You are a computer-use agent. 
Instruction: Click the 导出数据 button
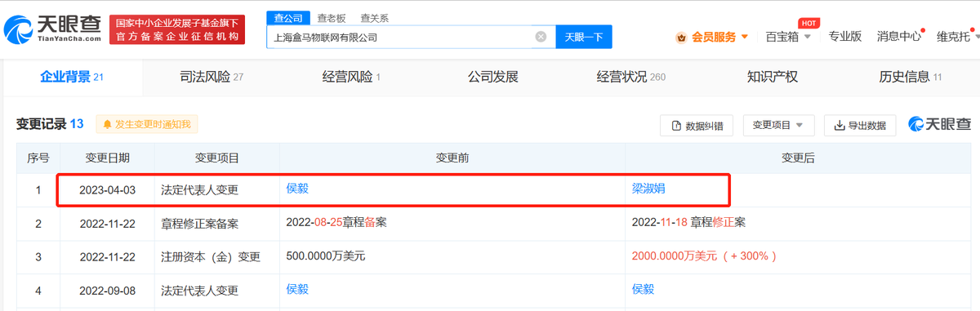click(x=860, y=125)
